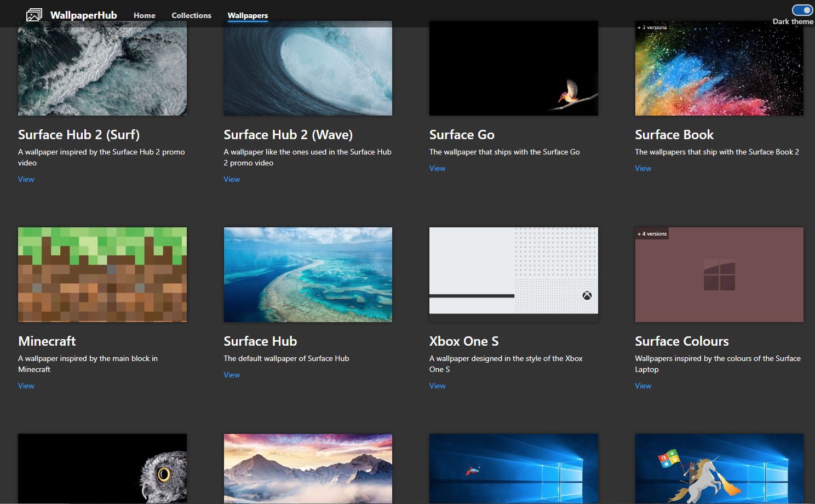Select the Wallpapers nav tab
This screenshot has height=504, width=815.
pyautogui.click(x=248, y=15)
